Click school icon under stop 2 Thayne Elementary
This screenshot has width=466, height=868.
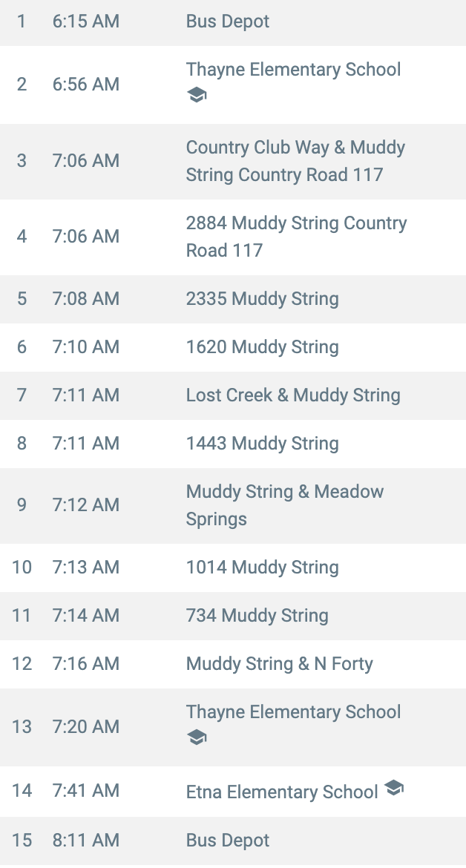[197, 95]
